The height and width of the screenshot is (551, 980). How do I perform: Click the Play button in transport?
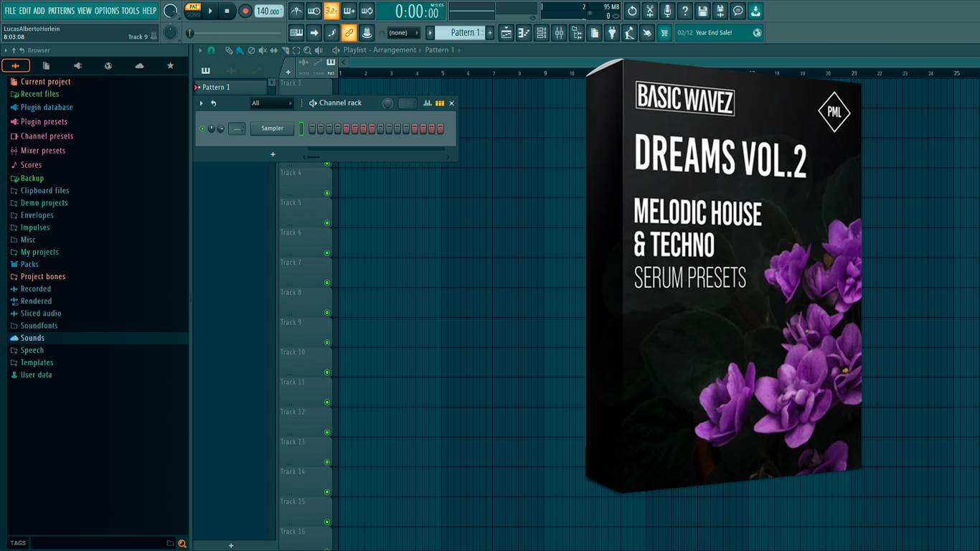[211, 11]
